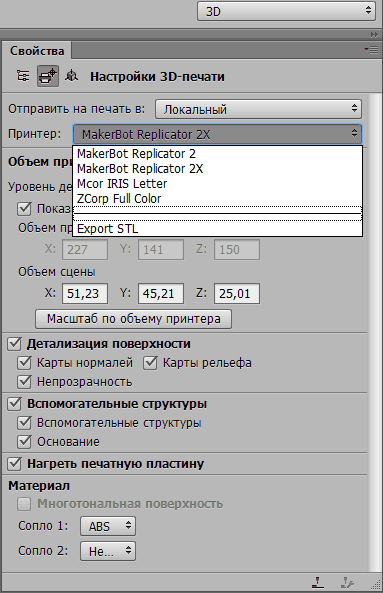Image resolution: width=383 pixels, height=593 pixels.
Task: Click 'Масштаб по объему принтера' button
Action: 133,319
